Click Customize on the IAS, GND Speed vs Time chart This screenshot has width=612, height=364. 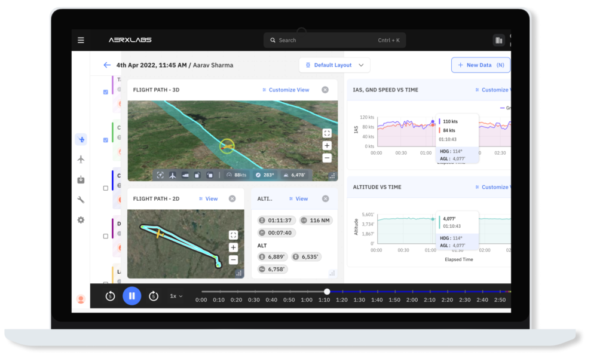492,90
